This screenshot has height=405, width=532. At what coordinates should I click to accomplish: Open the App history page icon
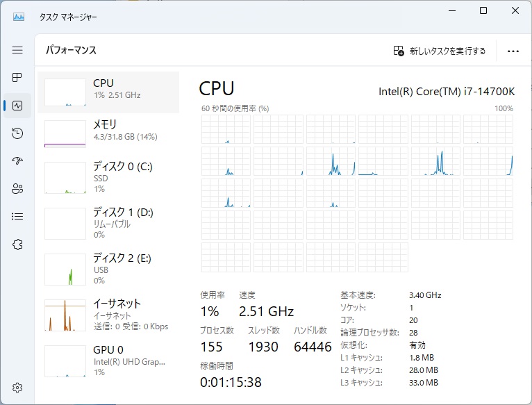pyautogui.click(x=17, y=133)
